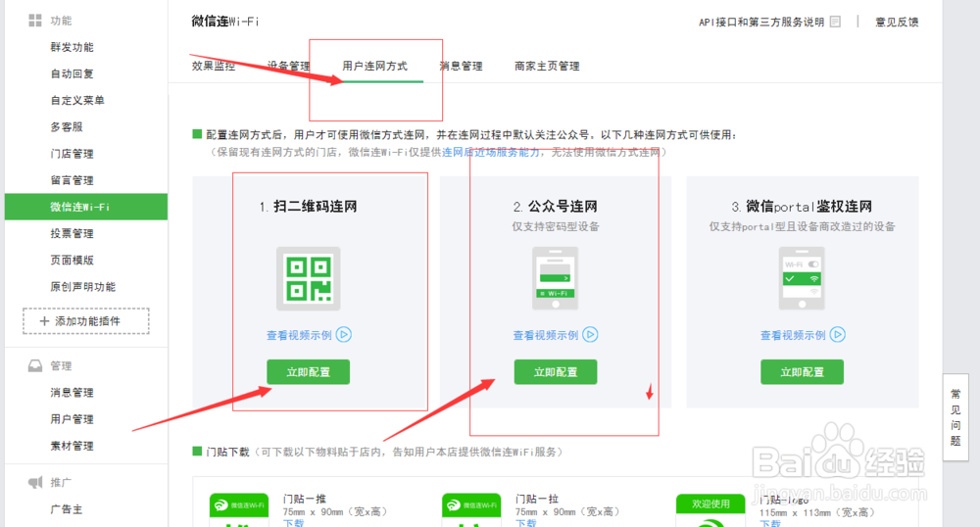
Task: Open 原创声明功能 in sidebar
Action: (83, 287)
